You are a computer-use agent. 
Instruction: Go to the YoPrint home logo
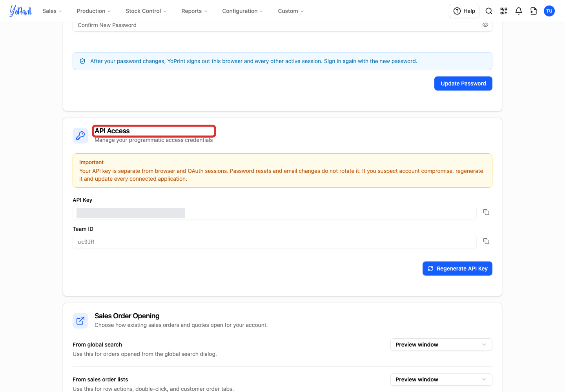21,11
